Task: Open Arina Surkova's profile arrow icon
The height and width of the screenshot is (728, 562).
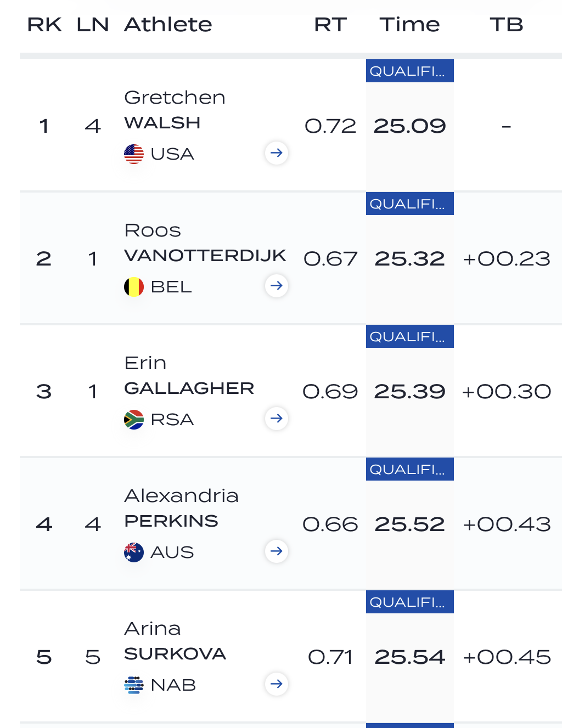Action: [277, 684]
